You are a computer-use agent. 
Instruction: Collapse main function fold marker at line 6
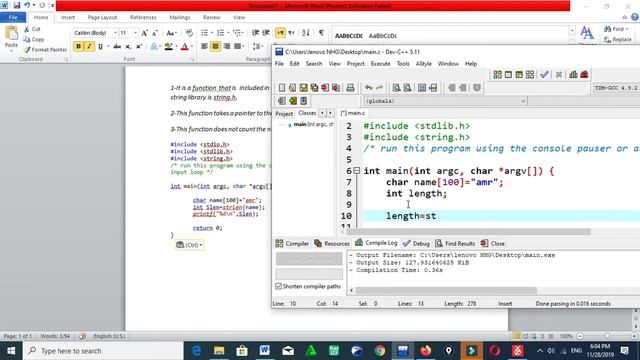click(x=356, y=171)
